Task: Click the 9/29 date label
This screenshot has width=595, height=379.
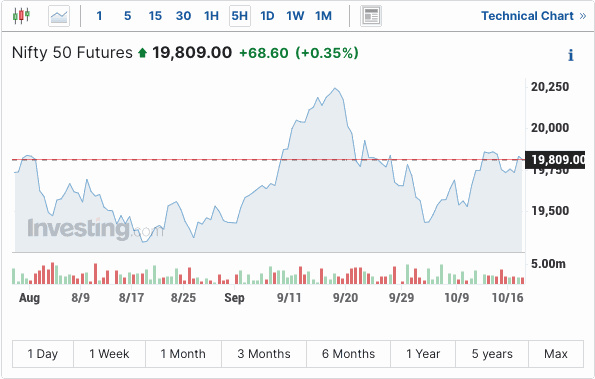Action: point(401,298)
